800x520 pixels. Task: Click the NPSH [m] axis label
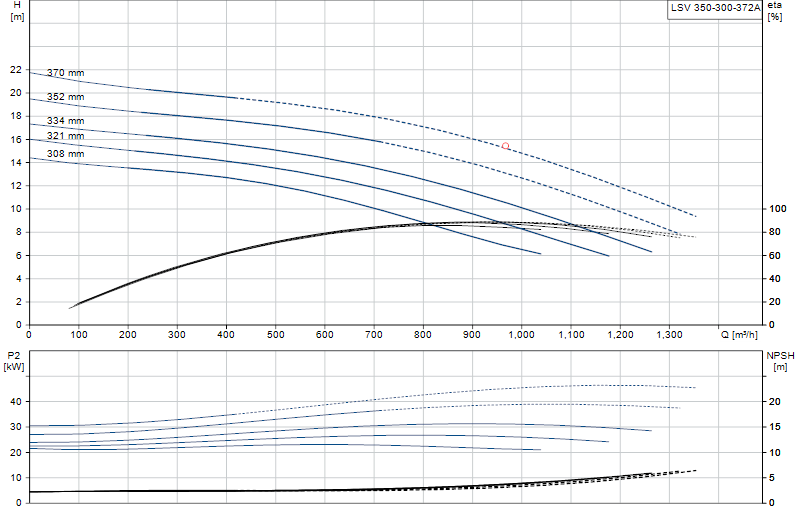click(780, 361)
